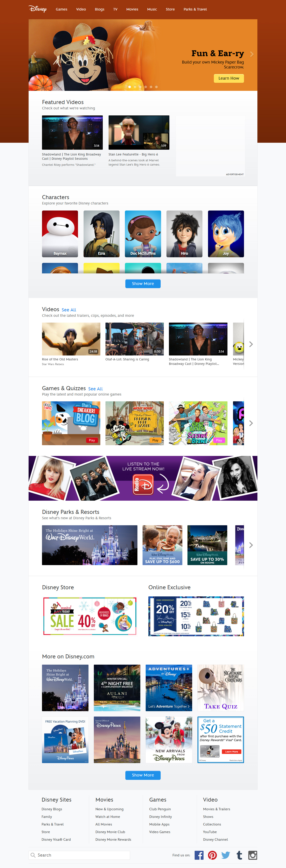
Task: Advance the Games & Quizzes carousel
Action: pos(251,423)
